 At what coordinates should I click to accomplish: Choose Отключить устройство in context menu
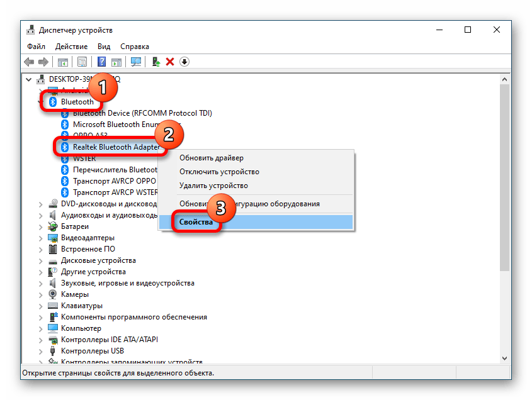(219, 172)
